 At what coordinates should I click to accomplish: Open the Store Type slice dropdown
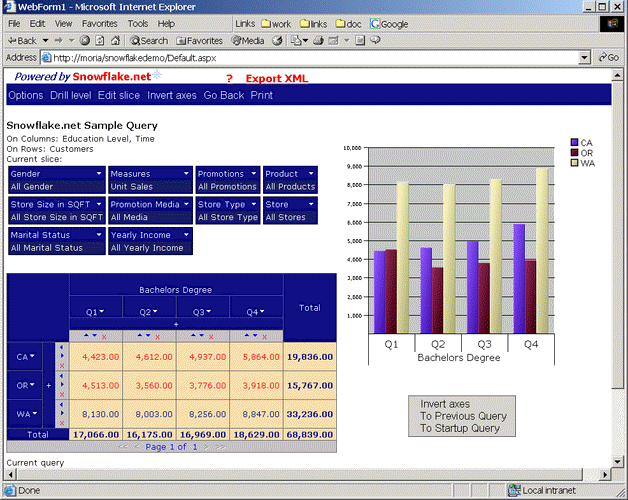(254, 204)
